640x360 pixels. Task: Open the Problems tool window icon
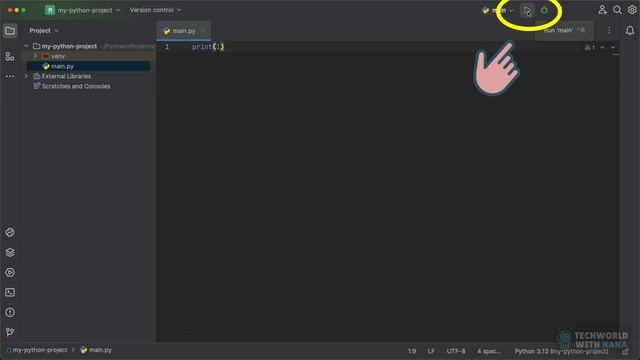point(10,312)
